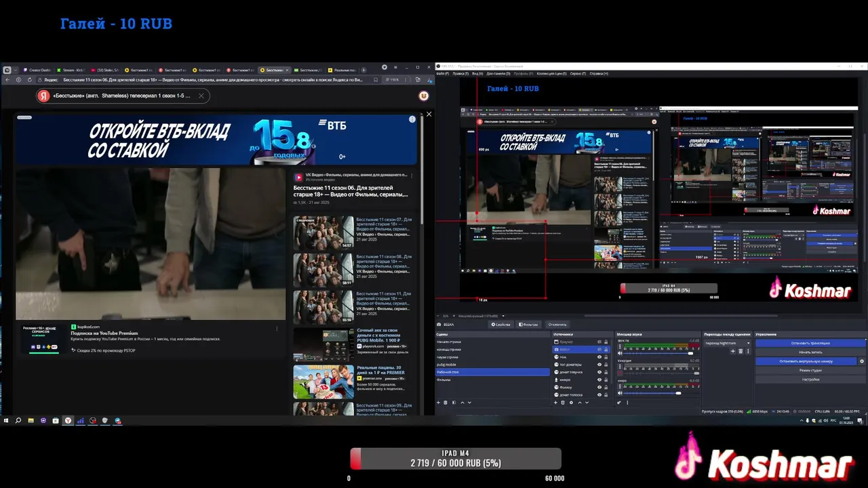The height and width of the screenshot is (488, 868).
Task: Go back using browser back arrow
Action: 7,79
